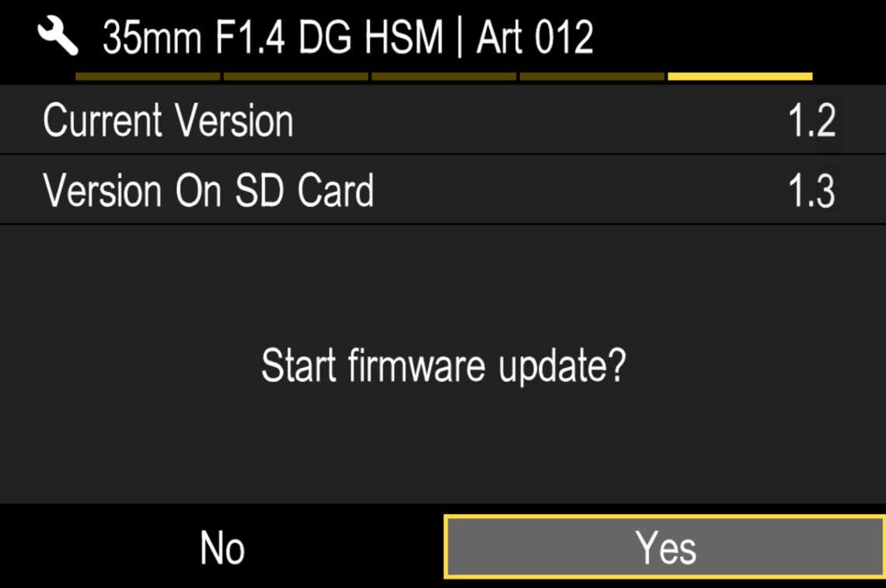Screen dimensions: 886x588
Task: Select the Version On SD Card label
Action: [x=208, y=190]
